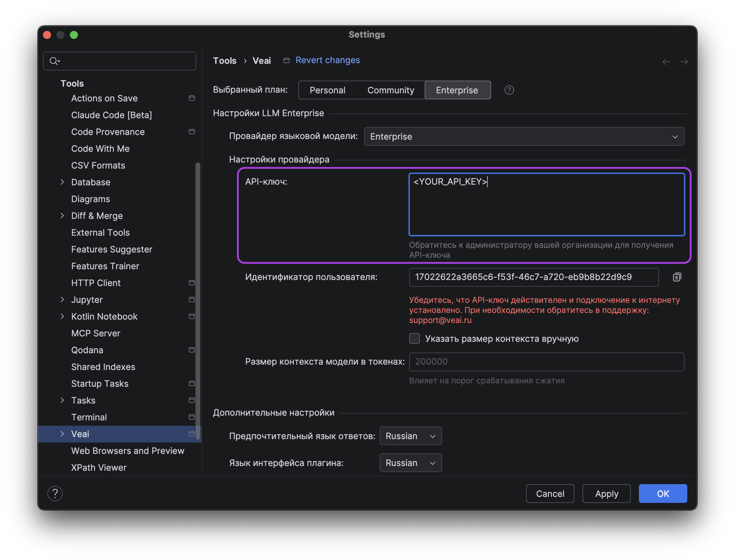Open Terminal settings
Viewport: 735px width, 560px height.
coord(89,417)
